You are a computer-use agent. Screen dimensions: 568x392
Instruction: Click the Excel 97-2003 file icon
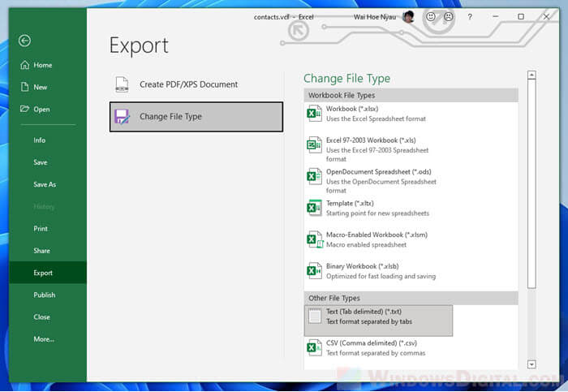[315, 145]
